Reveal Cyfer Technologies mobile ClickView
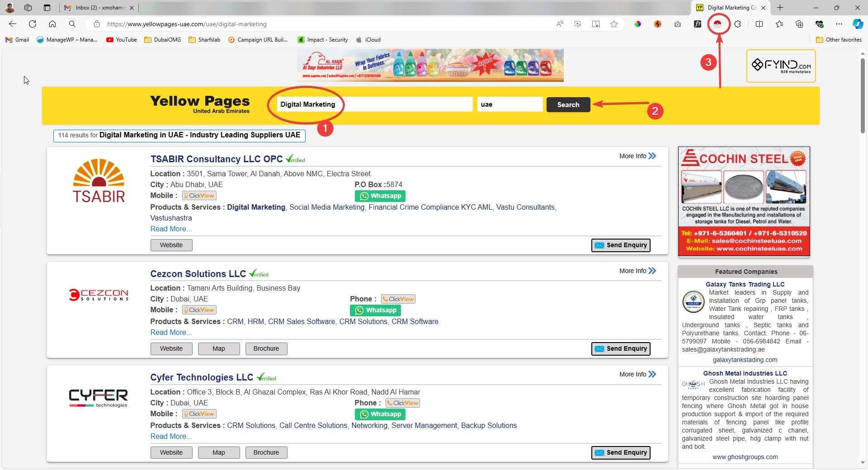This screenshot has height=470, width=868. (x=199, y=414)
